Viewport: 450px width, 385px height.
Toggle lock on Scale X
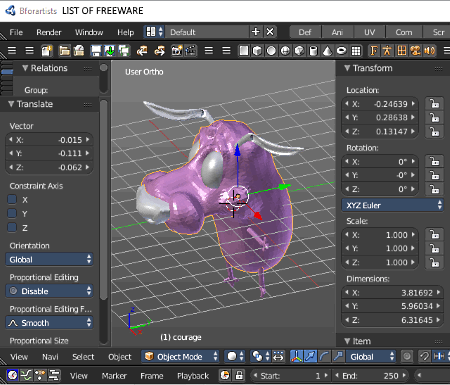tap(434, 235)
